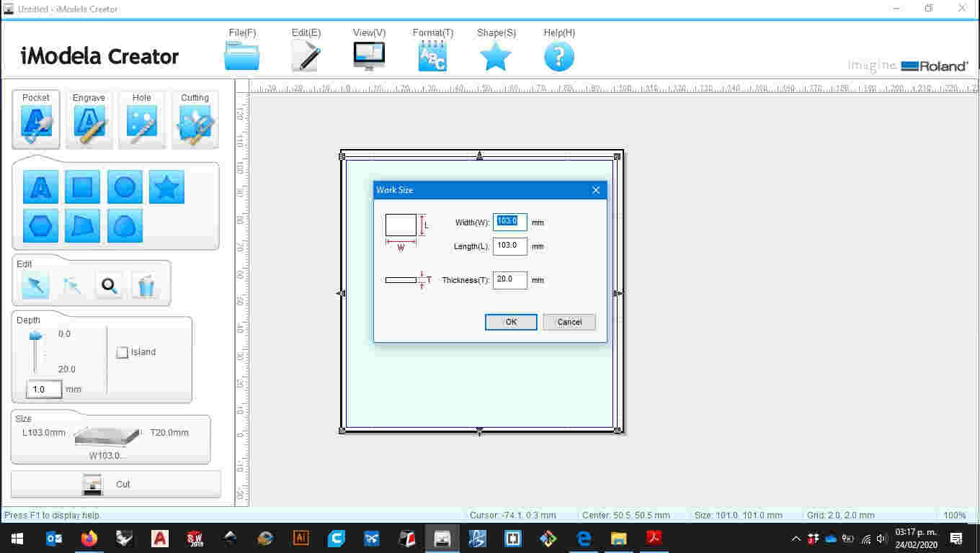Confirm Work Size with OK
The height and width of the screenshot is (553, 980).
(511, 322)
